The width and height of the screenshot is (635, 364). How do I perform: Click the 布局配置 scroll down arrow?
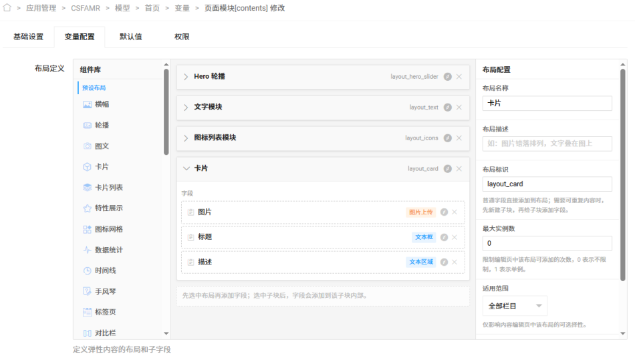point(623,334)
